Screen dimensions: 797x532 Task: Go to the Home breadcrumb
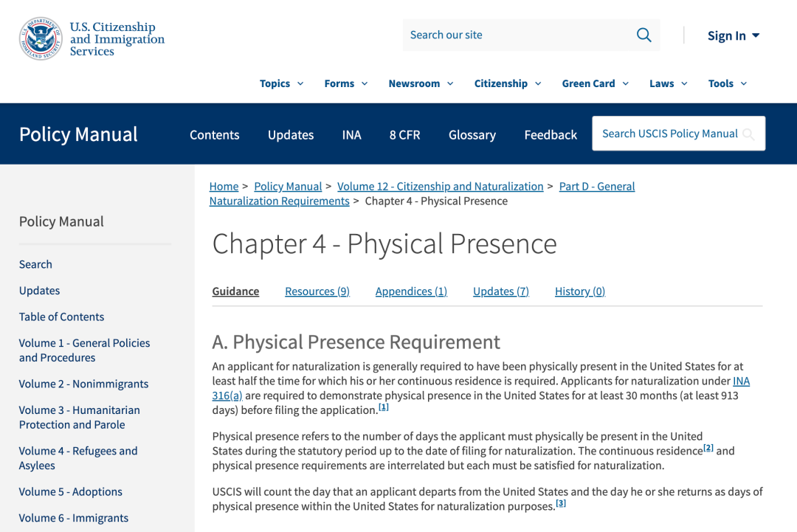click(224, 187)
